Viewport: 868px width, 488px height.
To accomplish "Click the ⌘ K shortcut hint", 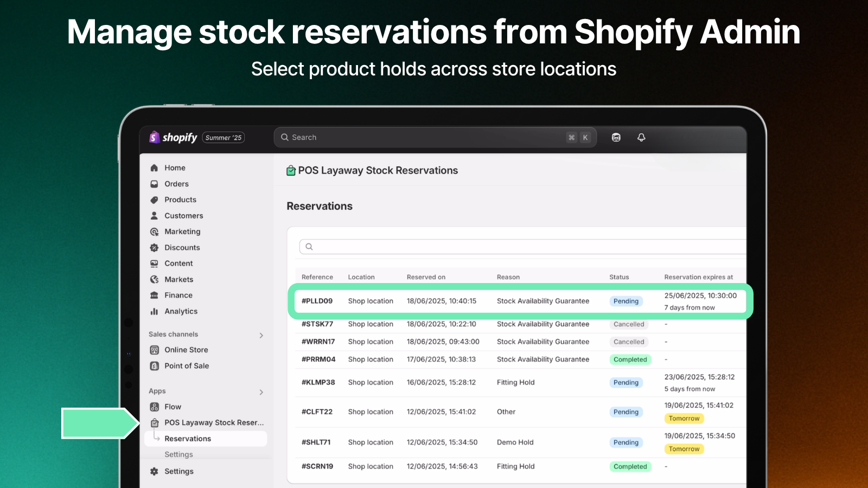I will point(578,138).
